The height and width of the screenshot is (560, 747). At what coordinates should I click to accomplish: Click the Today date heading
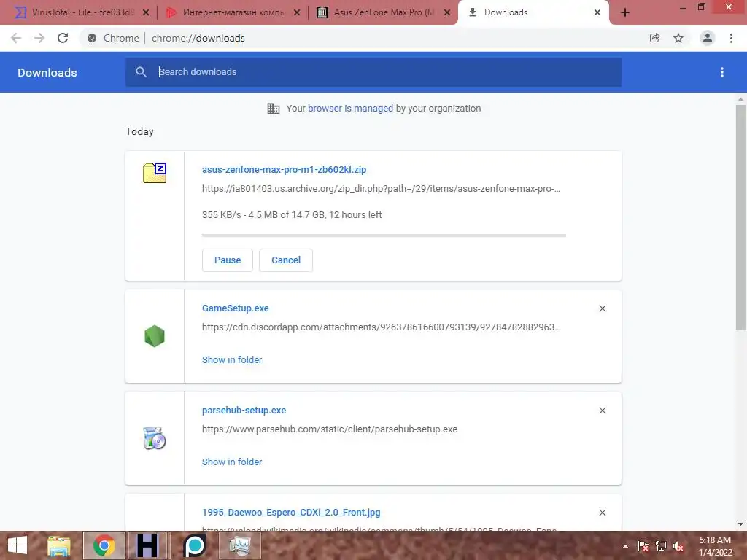[x=139, y=131]
